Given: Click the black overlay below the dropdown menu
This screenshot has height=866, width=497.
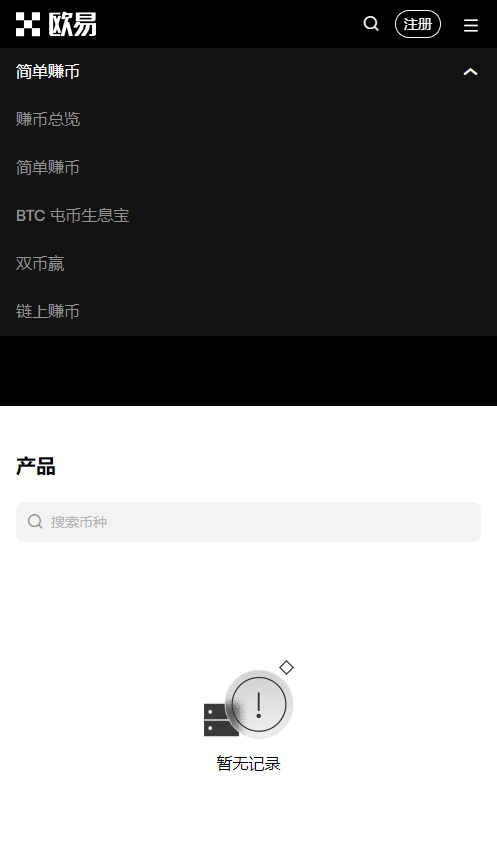Looking at the screenshot, I should click(x=248, y=371).
